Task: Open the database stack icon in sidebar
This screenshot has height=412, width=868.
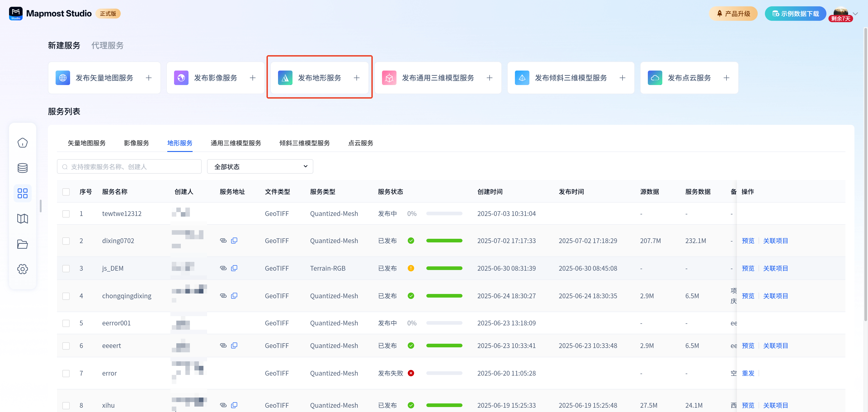Action: tap(23, 168)
